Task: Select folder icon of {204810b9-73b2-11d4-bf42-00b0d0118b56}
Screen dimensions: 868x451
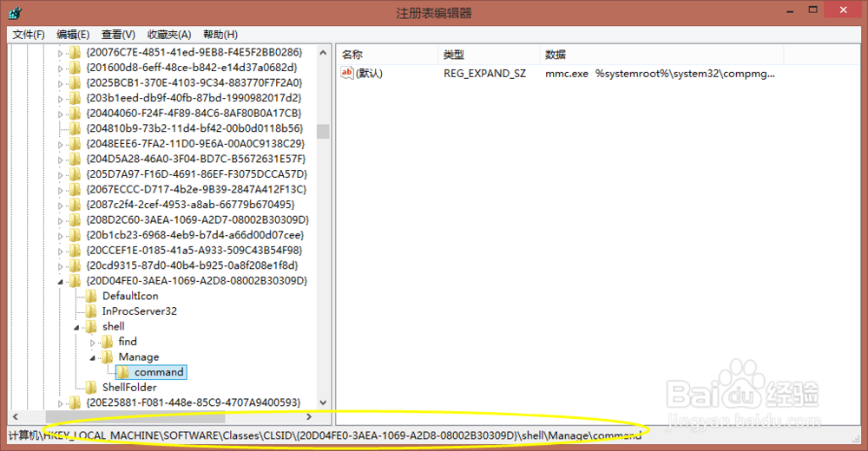Action: [75, 128]
